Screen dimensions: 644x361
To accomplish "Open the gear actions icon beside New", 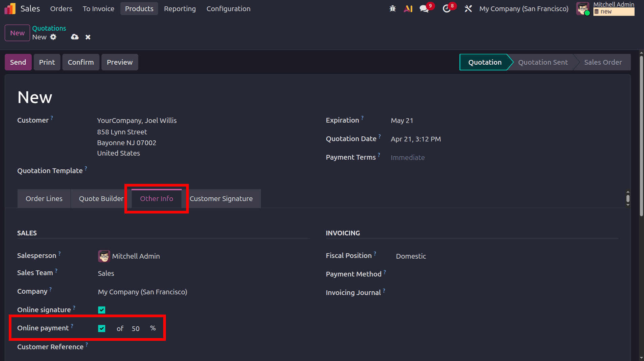I will [54, 37].
